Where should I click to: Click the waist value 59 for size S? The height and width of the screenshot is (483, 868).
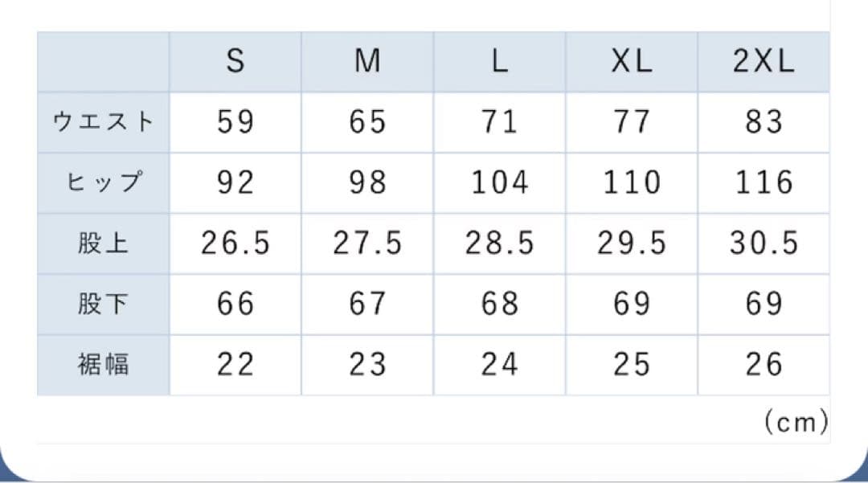tap(235, 122)
